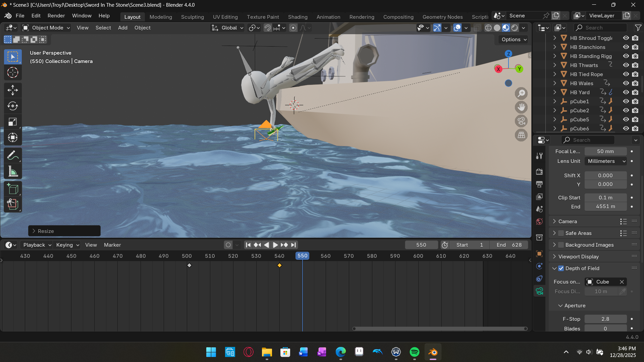Clear the Cube focus object

(622, 282)
